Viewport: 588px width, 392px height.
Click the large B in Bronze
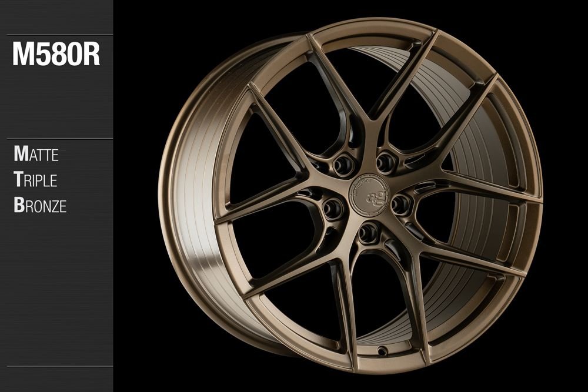pyautogui.click(x=18, y=205)
